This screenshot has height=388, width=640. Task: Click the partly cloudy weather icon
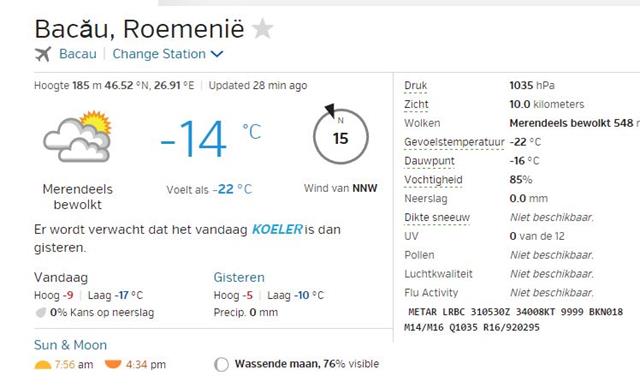click(x=77, y=136)
